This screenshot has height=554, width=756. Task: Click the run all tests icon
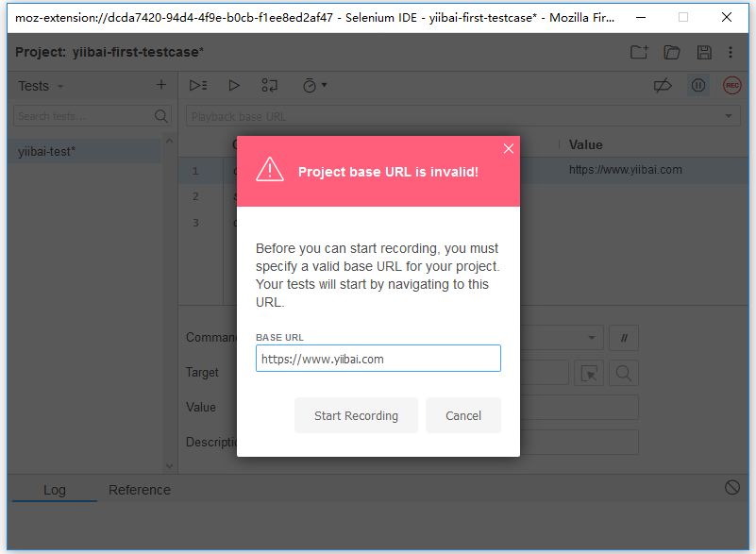(198, 85)
